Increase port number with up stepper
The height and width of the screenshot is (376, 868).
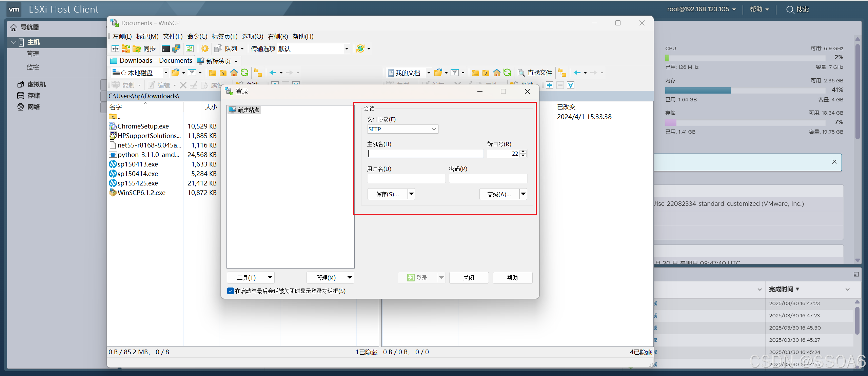(x=524, y=152)
